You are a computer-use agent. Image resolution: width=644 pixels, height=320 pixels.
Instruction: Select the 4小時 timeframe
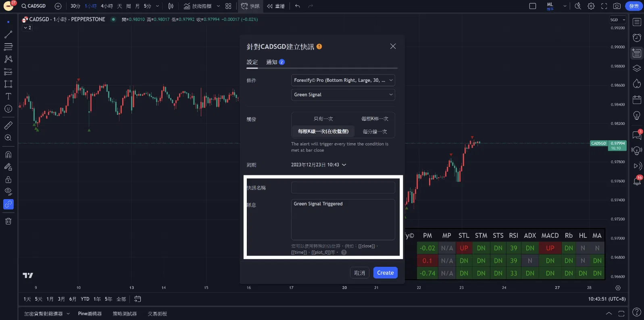click(x=107, y=6)
